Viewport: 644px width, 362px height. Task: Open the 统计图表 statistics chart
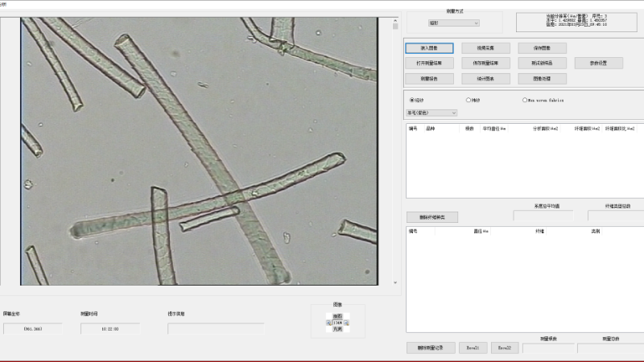(x=485, y=79)
